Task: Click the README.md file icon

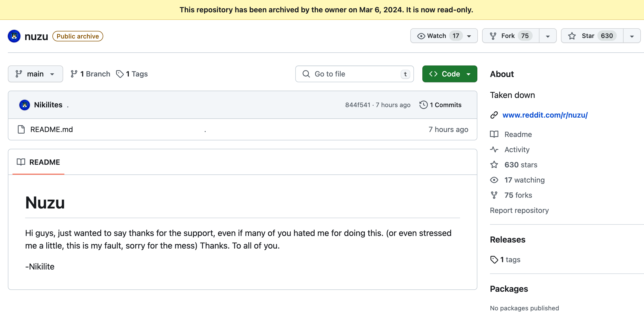Action: tap(21, 129)
